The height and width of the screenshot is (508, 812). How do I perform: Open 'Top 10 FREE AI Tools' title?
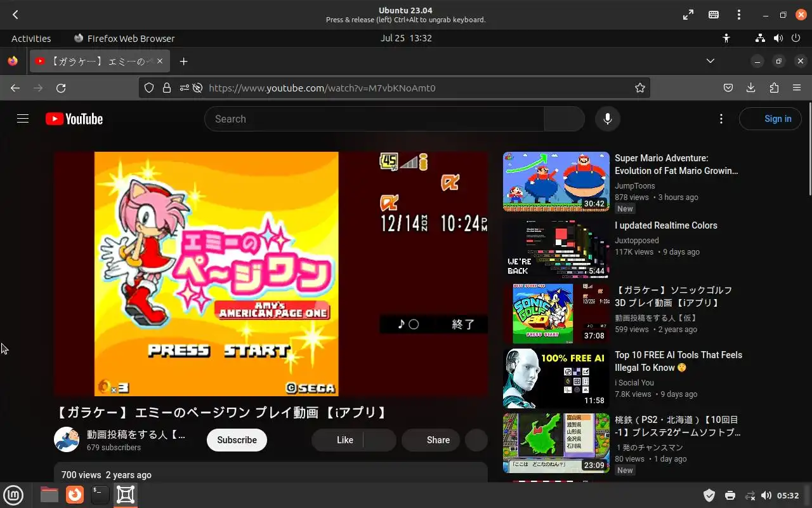(678, 361)
